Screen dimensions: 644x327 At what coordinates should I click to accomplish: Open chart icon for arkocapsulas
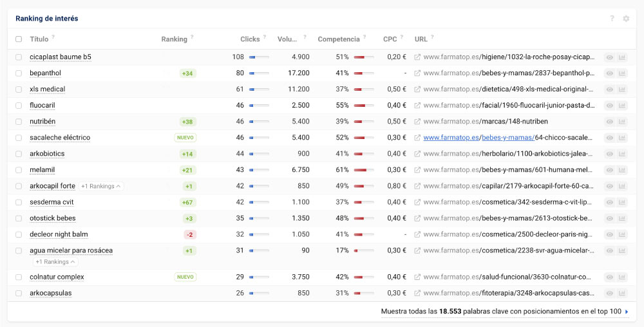pyautogui.click(x=622, y=293)
